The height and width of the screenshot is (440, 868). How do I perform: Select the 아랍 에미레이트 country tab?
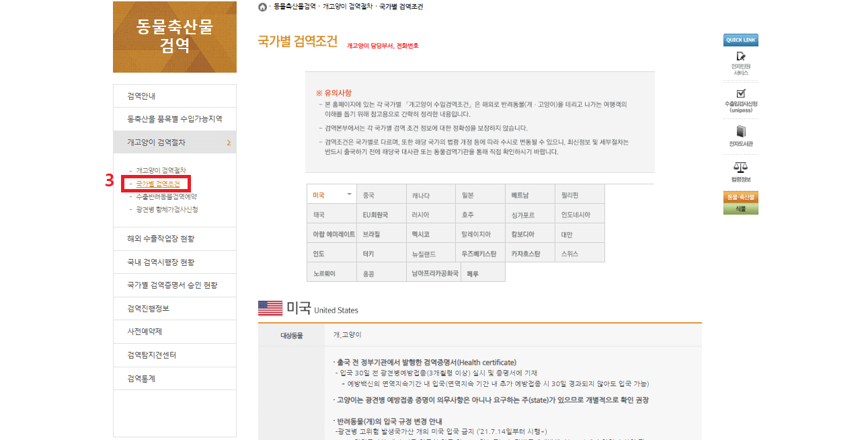pyautogui.click(x=331, y=234)
